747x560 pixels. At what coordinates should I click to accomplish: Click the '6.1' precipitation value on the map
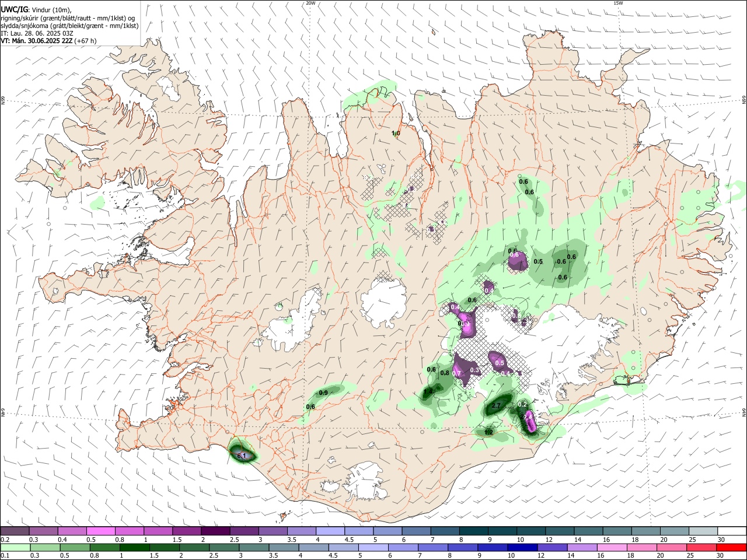coord(242,456)
